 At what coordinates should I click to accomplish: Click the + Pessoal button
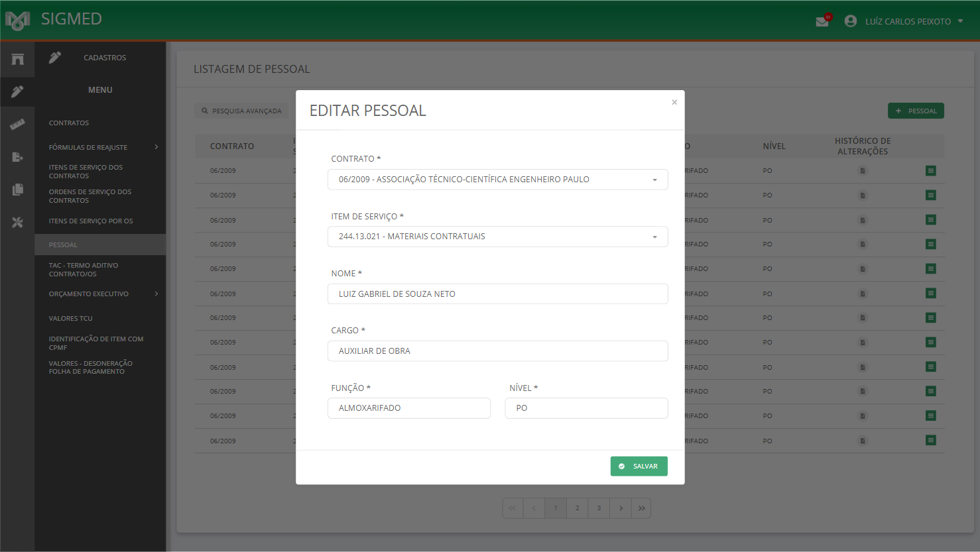coord(916,111)
